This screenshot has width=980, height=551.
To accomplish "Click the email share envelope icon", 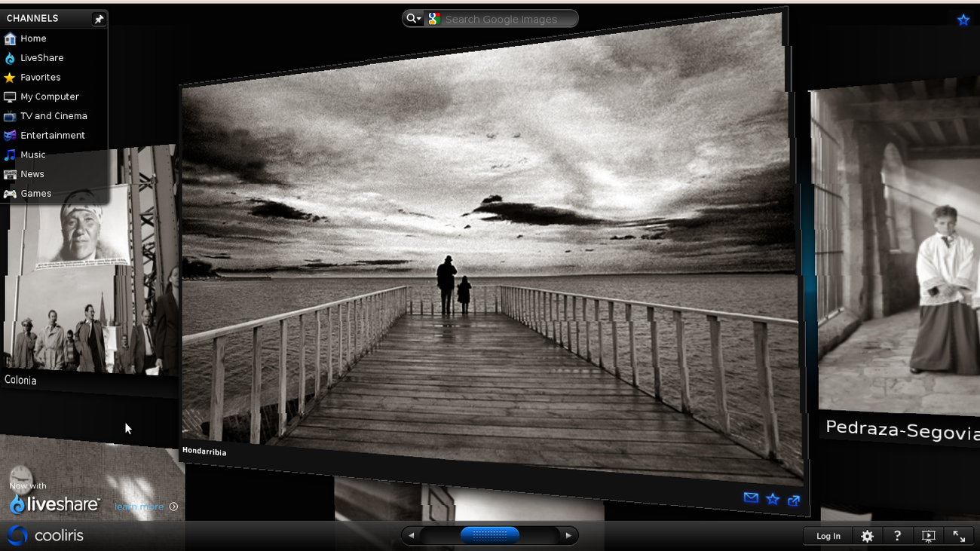I will point(750,497).
